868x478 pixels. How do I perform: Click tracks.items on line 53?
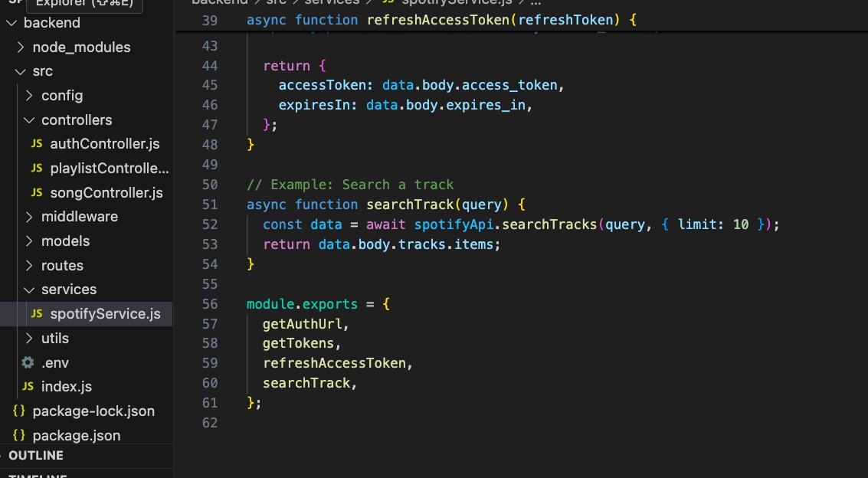446,244
